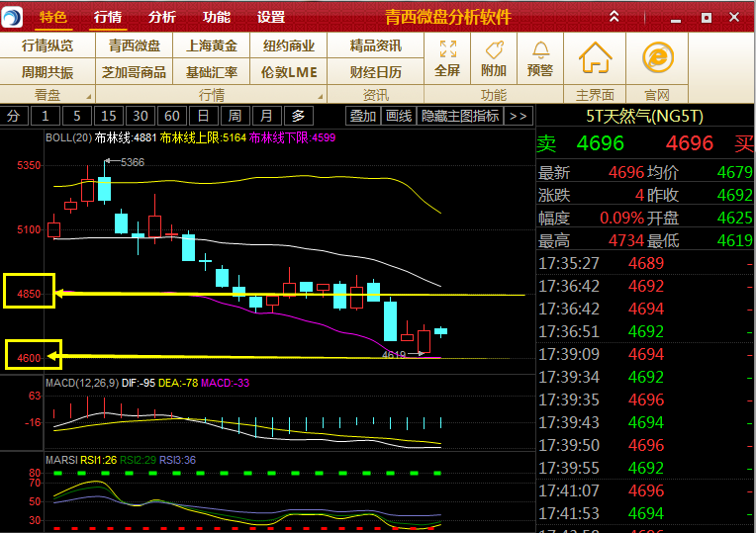Open the 全屏 fullscreen icon

point(448,49)
